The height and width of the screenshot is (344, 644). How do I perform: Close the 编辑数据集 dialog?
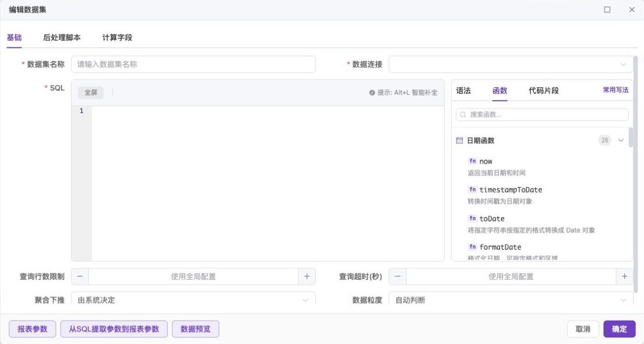click(x=631, y=9)
